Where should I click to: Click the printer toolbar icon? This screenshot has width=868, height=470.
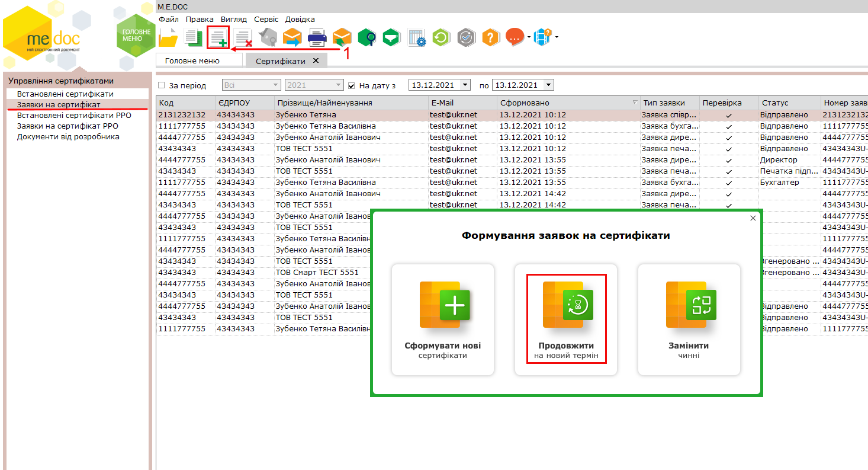point(317,38)
